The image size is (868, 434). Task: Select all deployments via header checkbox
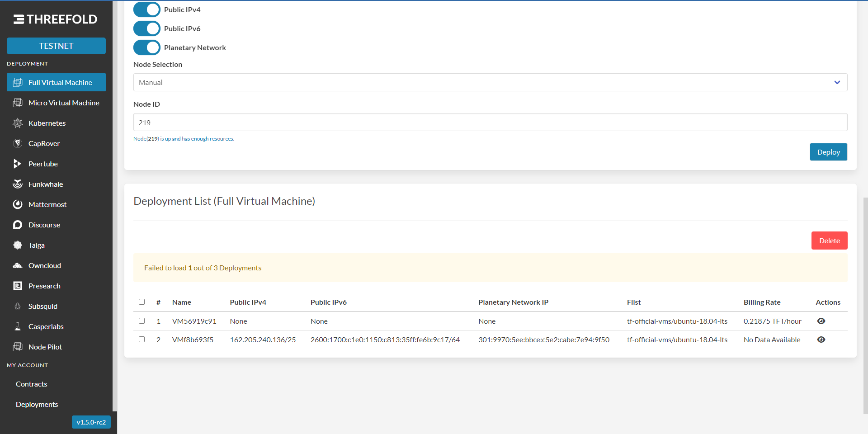142,302
